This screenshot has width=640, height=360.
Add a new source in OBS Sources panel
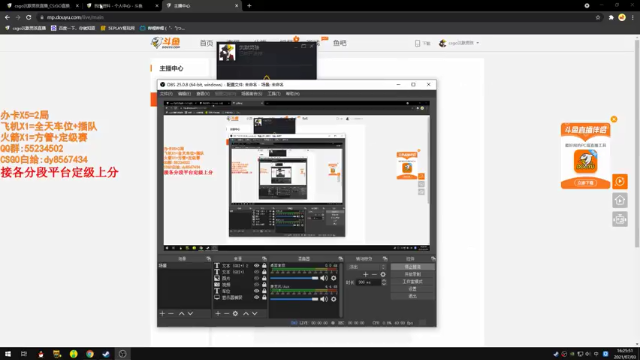218,313
